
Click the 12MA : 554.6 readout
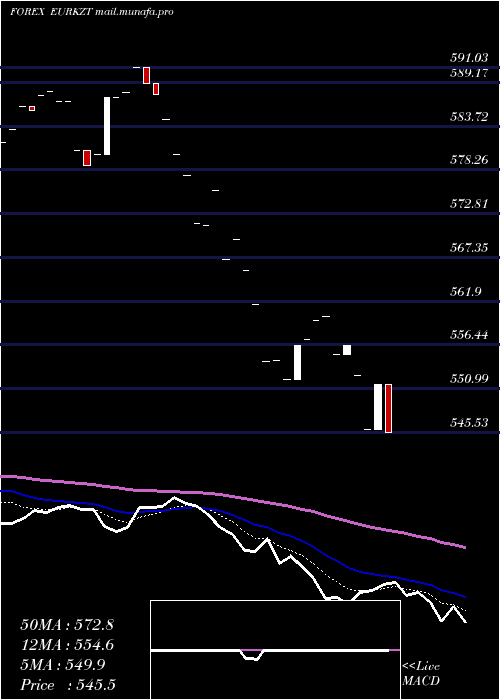[x=67, y=645]
